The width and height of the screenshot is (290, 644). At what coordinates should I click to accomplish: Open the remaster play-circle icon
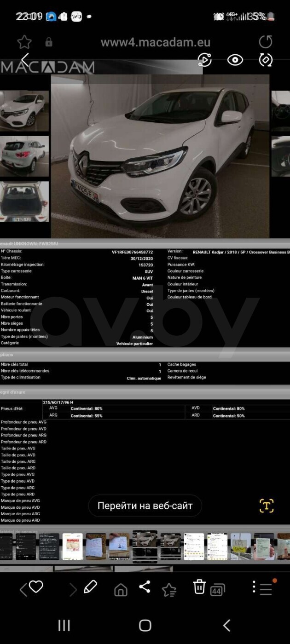(204, 60)
